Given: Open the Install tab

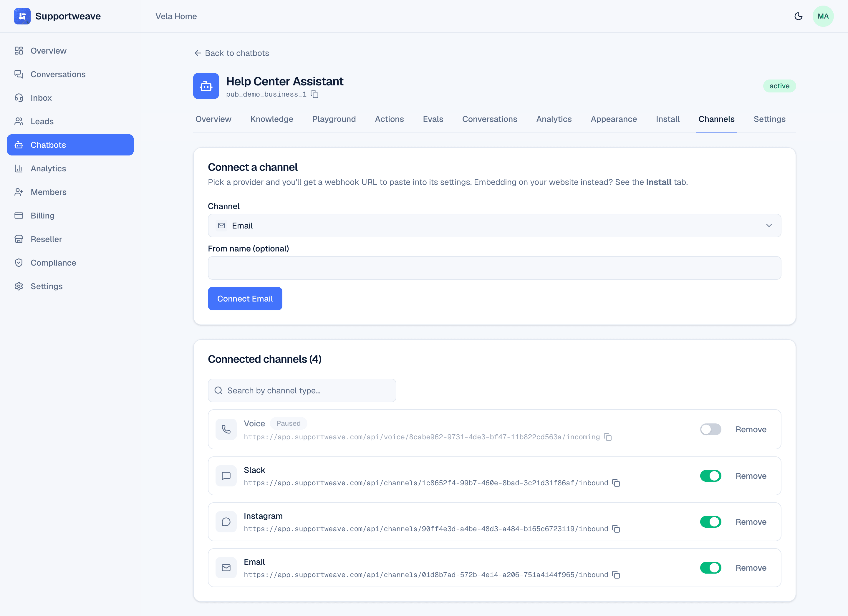Looking at the screenshot, I should click(x=668, y=119).
